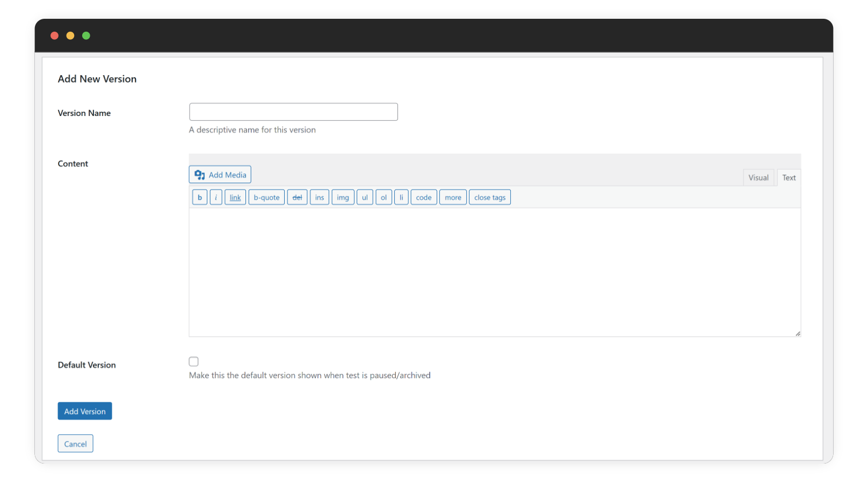This screenshot has width=868, height=485.
Task: Add a blockquote with b-quote button
Action: point(266,197)
